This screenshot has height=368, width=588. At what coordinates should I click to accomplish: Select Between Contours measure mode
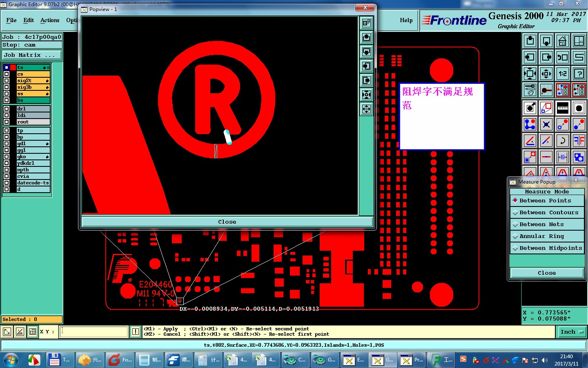coord(547,213)
